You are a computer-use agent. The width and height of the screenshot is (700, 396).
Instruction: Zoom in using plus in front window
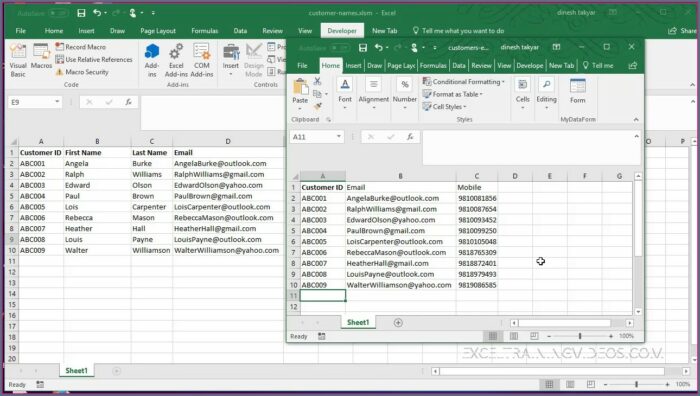pyautogui.click(x=611, y=336)
